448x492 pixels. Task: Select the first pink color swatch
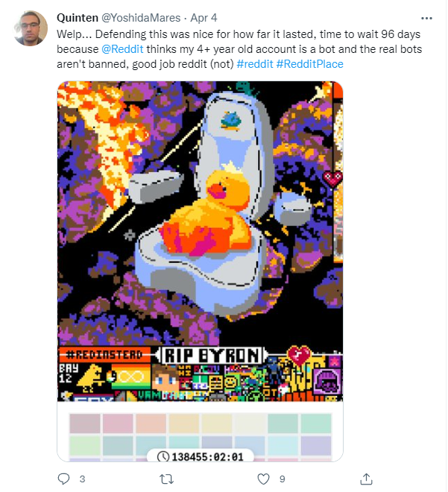click(85, 423)
